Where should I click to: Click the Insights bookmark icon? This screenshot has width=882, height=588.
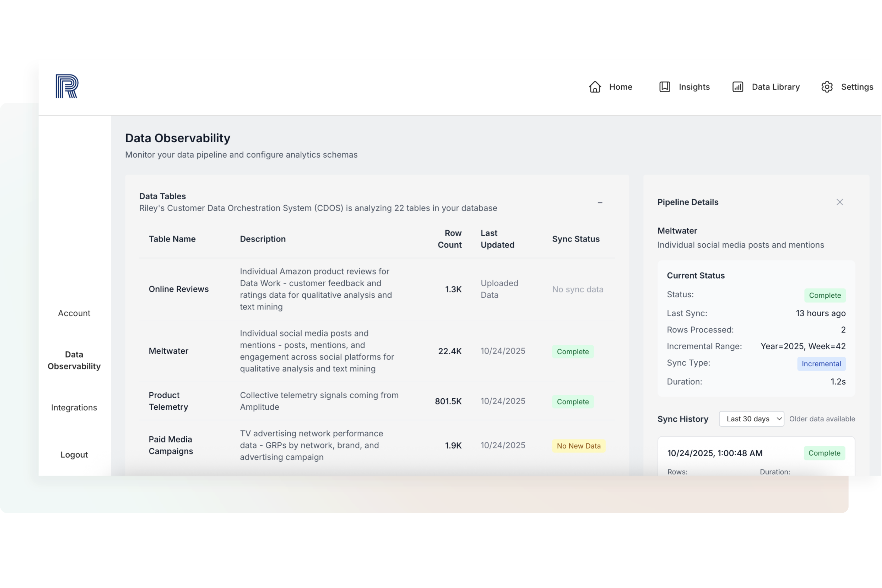pyautogui.click(x=665, y=87)
